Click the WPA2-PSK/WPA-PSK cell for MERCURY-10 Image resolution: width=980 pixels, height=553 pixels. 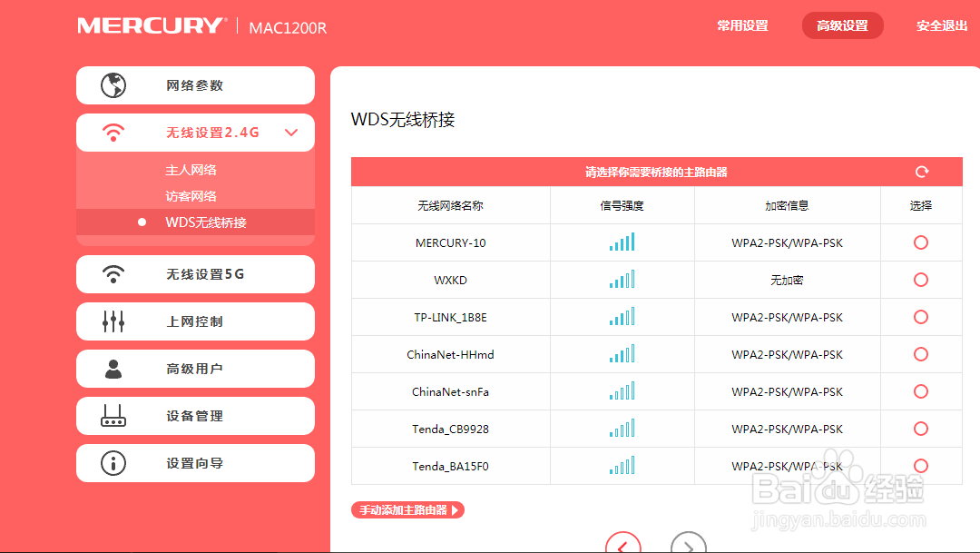coord(787,242)
